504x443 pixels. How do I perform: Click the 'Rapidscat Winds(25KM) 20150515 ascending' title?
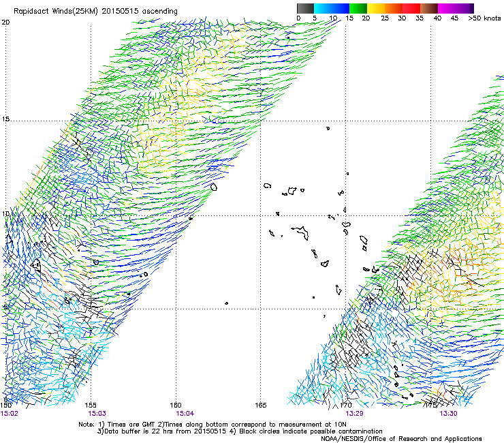point(95,11)
